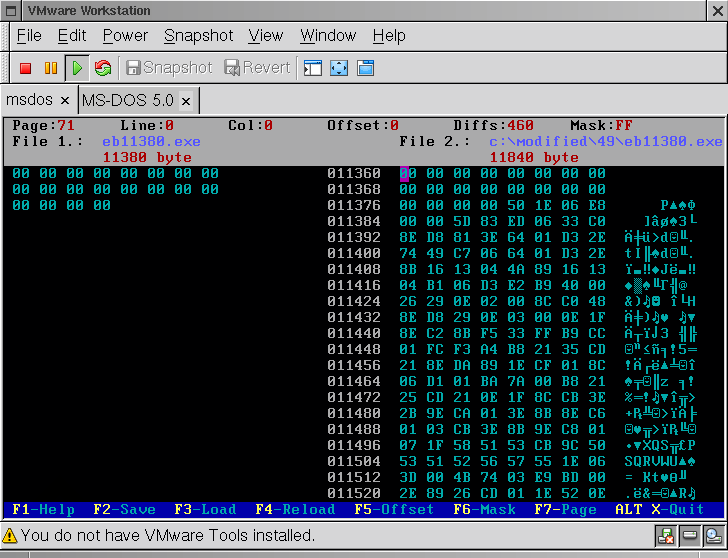Viewport: 728px width, 558px height.
Task: Take a snapshot with the Snapshot button
Action: [169, 68]
